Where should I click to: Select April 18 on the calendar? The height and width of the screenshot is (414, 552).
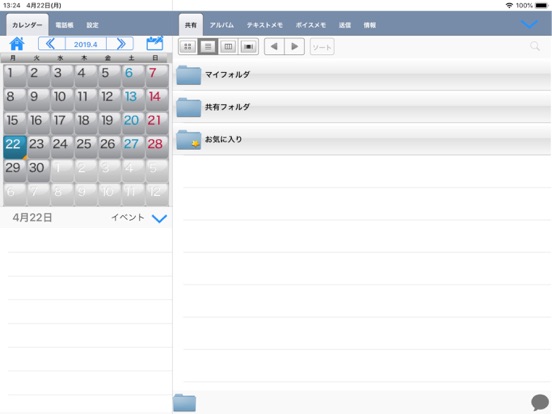pyautogui.click(x=86, y=123)
